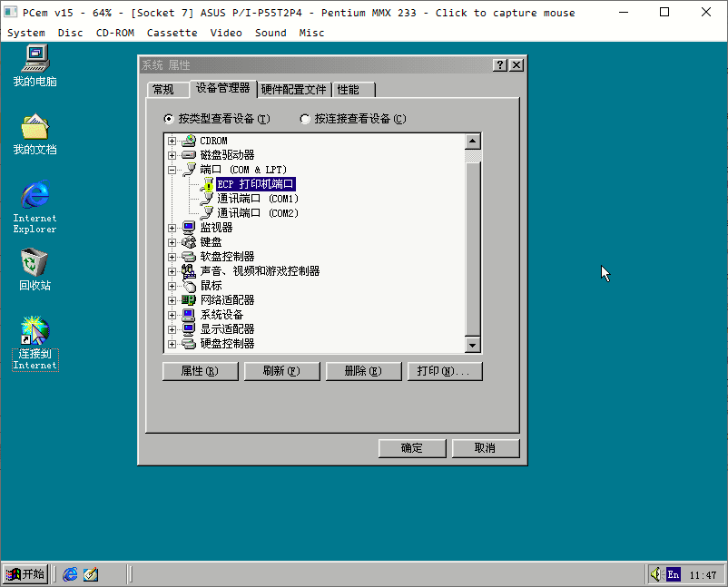
Task: Click the help question mark button in dialog
Action: click(x=499, y=65)
